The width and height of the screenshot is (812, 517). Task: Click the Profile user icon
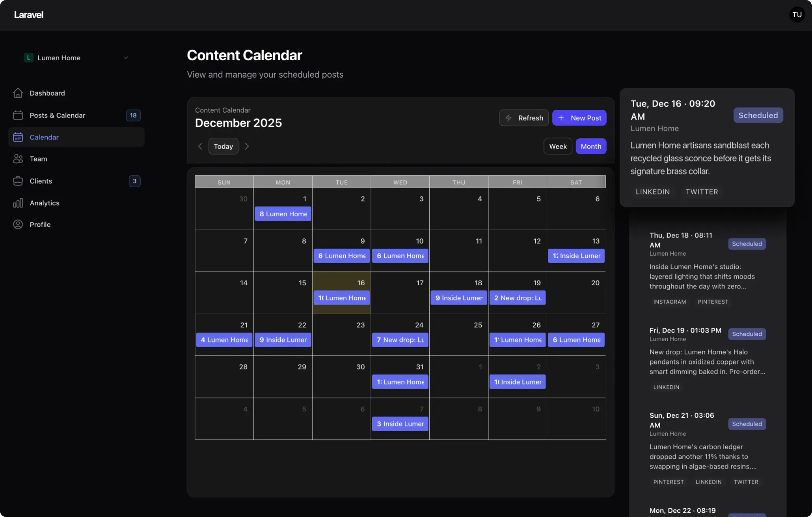(x=18, y=224)
